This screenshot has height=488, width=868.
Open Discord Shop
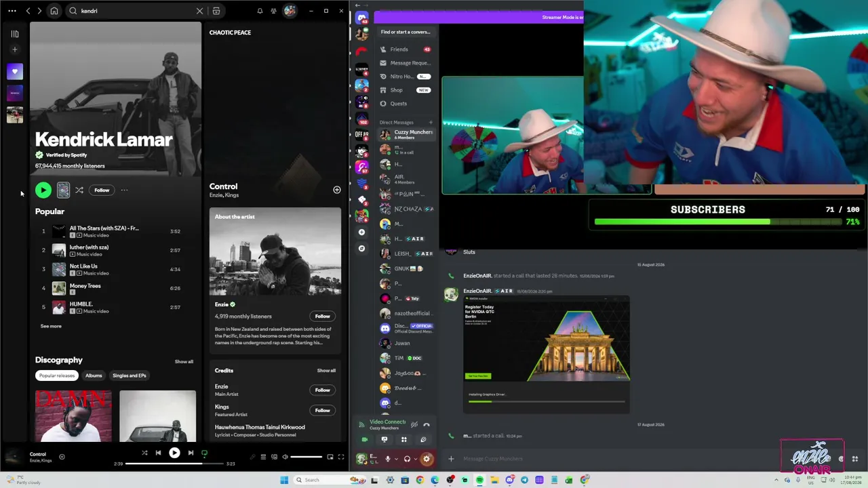tap(405, 90)
